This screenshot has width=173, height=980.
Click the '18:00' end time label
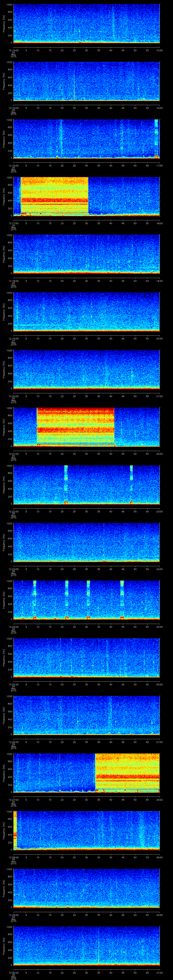point(159,223)
